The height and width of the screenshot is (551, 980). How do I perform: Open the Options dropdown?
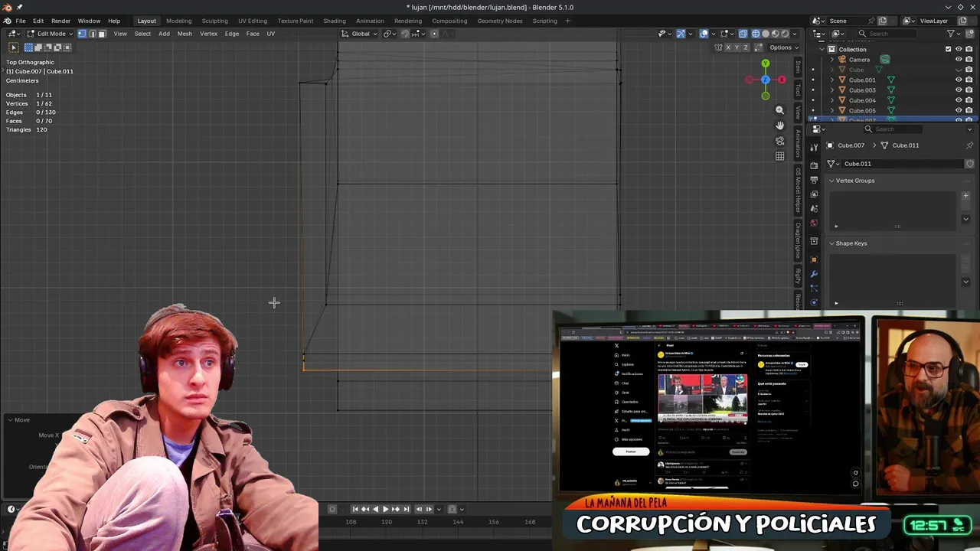coord(784,47)
